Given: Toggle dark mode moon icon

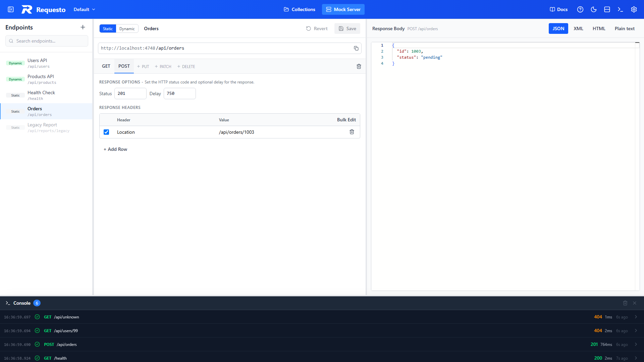Looking at the screenshot, I should point(594,9).
